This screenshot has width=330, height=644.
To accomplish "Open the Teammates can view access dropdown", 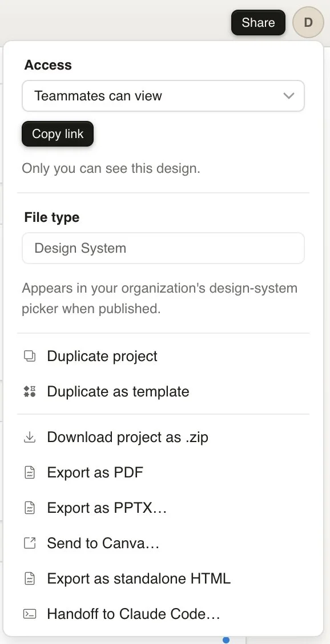I will point(163,96).
